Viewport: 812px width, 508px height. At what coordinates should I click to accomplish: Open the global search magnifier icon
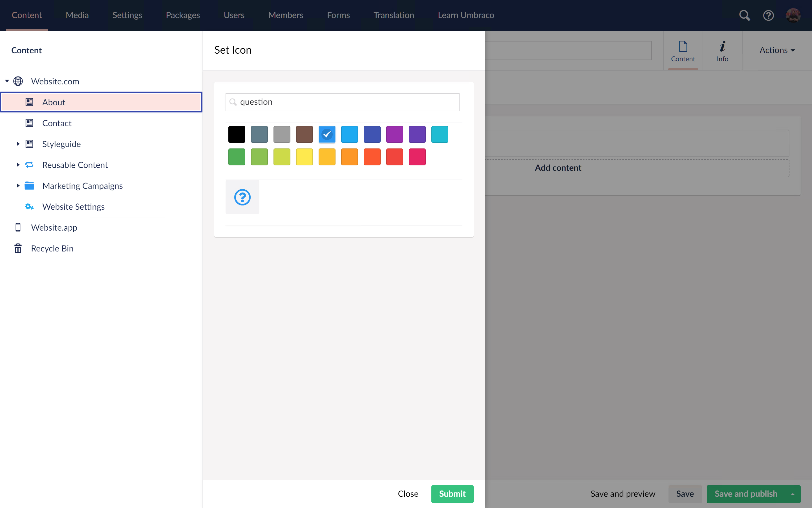point(745,16)
